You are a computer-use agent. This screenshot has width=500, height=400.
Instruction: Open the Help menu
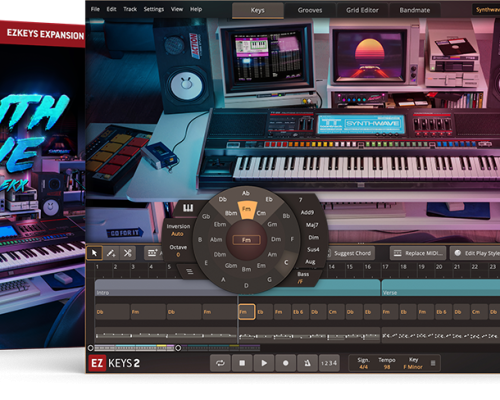196,9
